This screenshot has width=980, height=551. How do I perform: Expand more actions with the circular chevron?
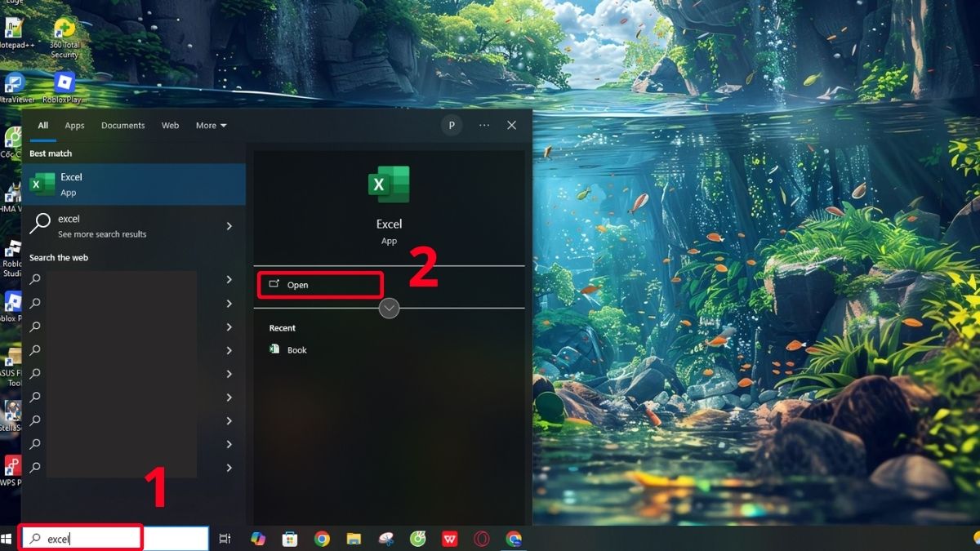390,309
